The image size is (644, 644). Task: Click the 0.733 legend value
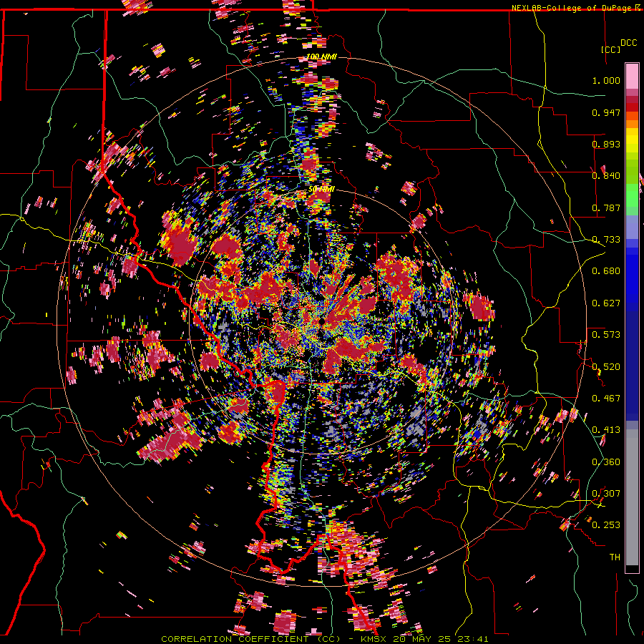(606, 240)
